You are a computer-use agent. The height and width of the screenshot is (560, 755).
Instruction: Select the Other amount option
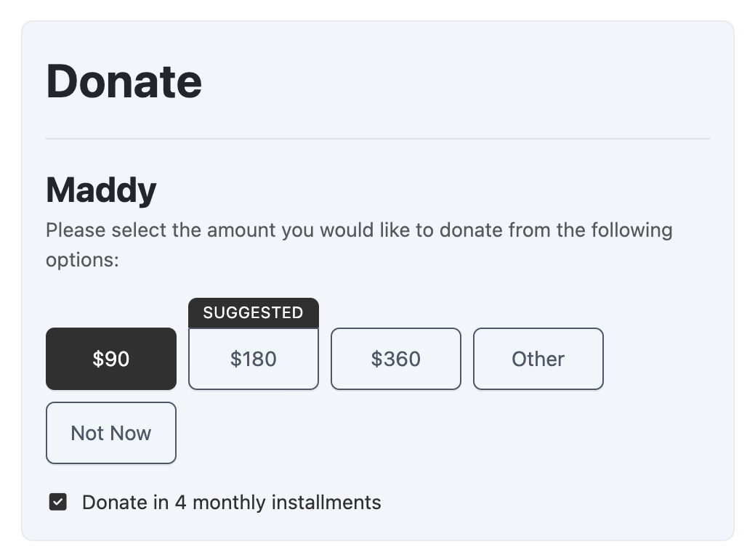tap(538, 359)
